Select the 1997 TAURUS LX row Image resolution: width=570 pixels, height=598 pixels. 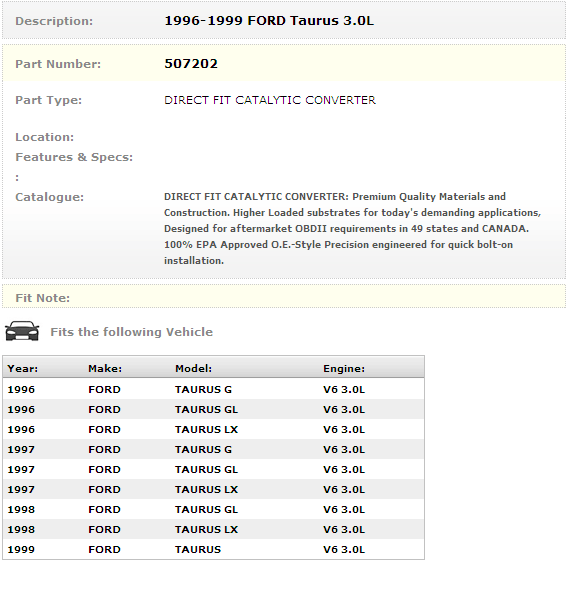214,489
